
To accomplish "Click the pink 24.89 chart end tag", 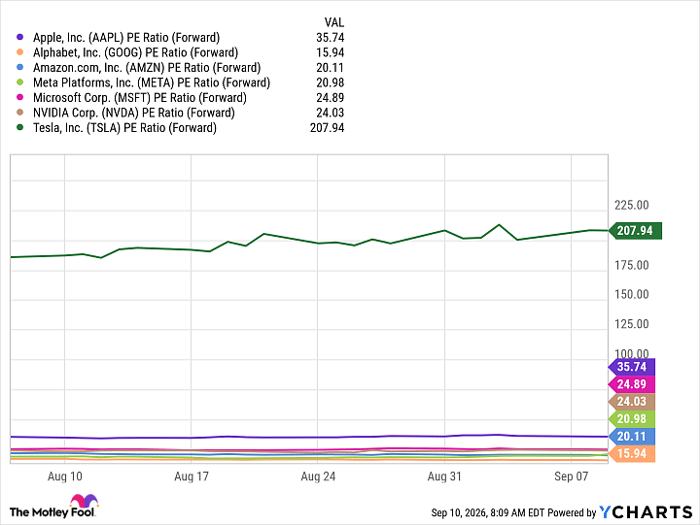I will point(632,384).
